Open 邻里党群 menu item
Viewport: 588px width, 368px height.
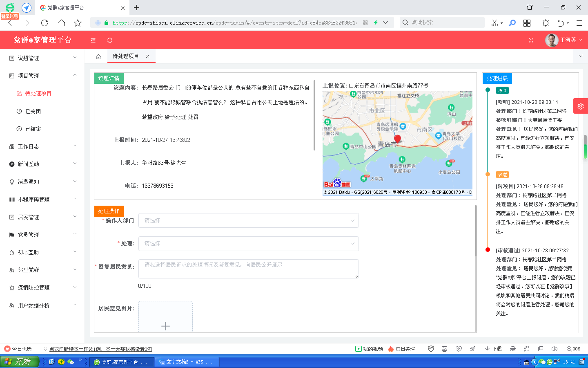[42, 270]
